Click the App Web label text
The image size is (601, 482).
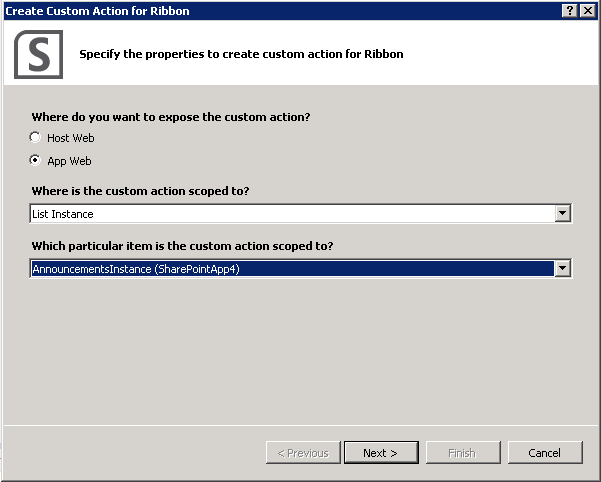pyautogui.click(x=69, y=161)
